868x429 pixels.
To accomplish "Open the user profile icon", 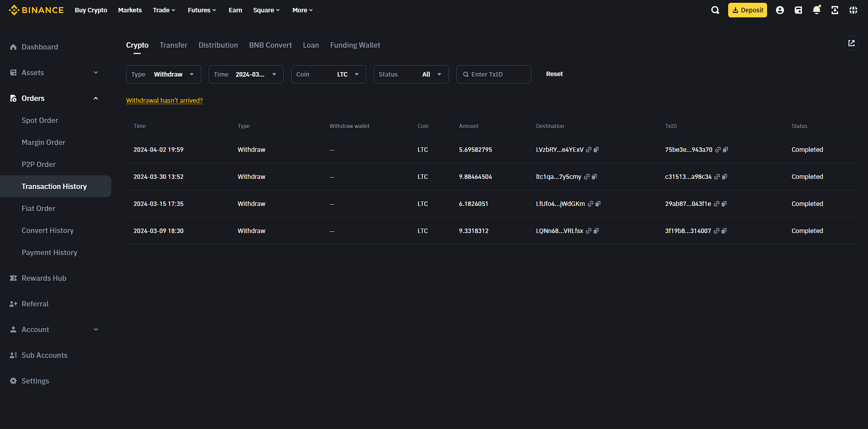I will pyautogui.click(x=780, y=10).
